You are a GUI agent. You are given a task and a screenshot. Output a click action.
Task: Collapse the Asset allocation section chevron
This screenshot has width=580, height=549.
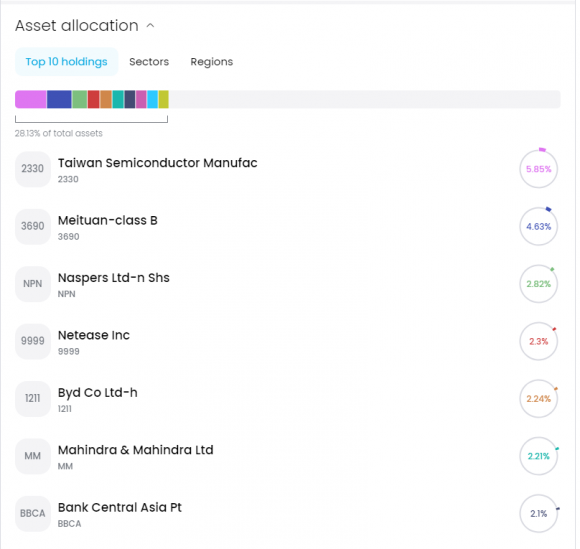tap(150, 26)
